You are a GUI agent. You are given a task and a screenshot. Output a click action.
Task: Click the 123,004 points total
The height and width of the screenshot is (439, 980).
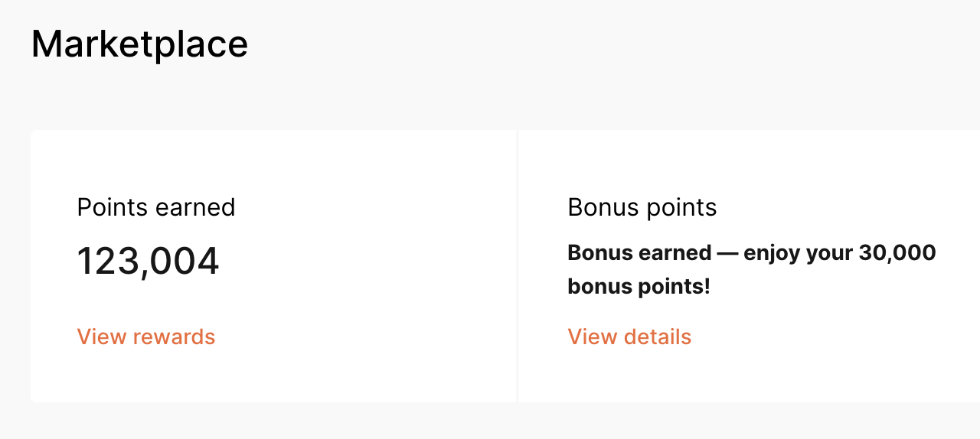point(148,262)
